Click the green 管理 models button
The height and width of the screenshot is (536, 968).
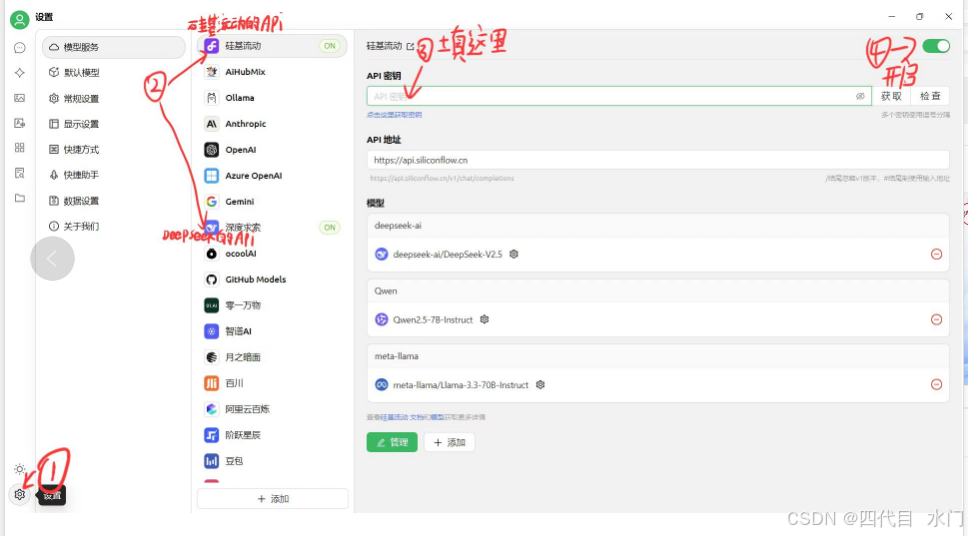392,442
